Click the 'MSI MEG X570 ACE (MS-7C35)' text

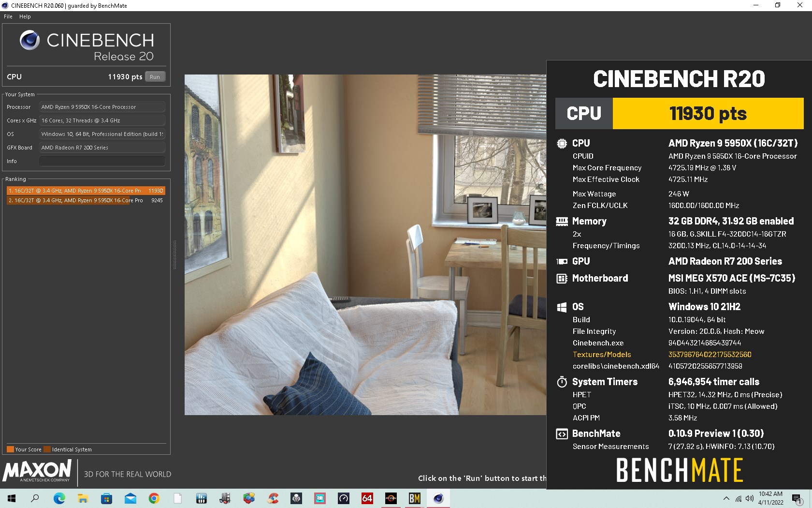coord(732,278)
